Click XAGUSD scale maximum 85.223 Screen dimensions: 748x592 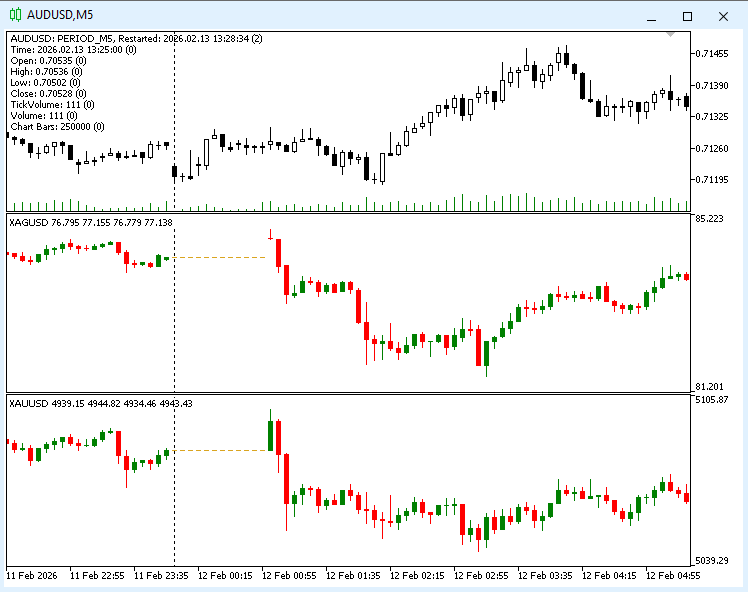click(709, 219)
